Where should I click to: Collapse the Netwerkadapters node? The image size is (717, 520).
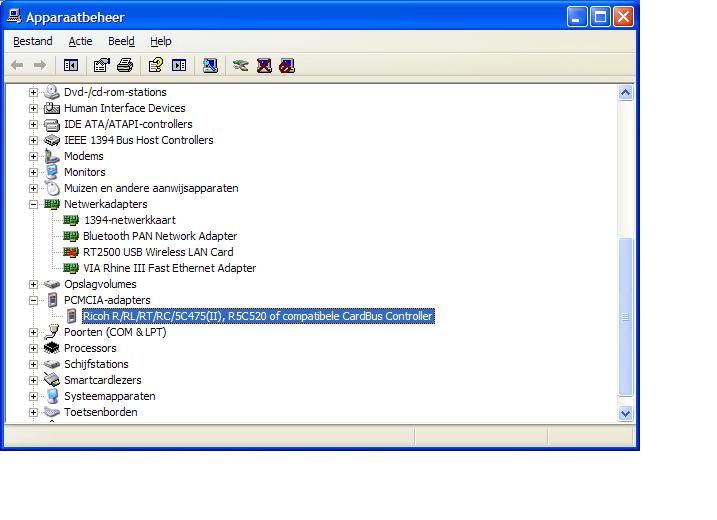pos(33,204)
